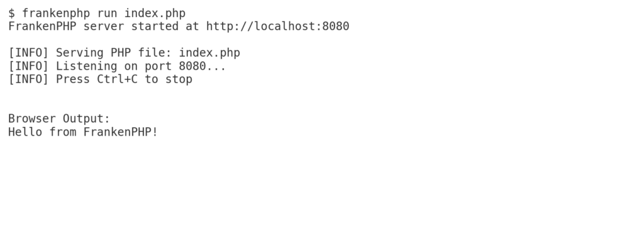The image size is (644, 236).
Task: Click the word 'FrankenPHP!' in browser output
Action: coord(121,132)
